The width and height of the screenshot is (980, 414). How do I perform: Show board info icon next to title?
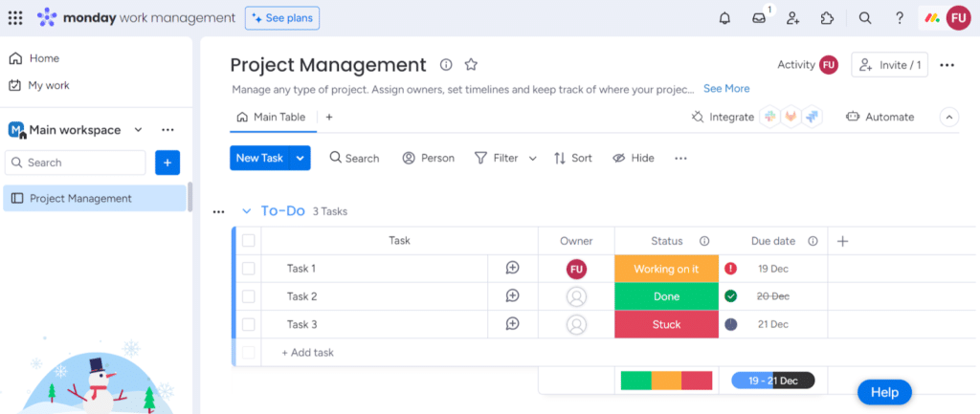(x=446, y=64)
